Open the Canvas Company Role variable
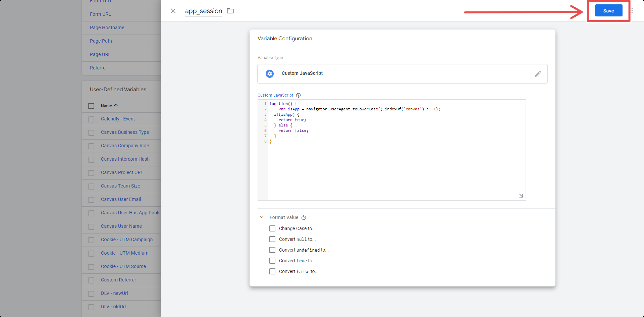 click(x=125, y=146)
